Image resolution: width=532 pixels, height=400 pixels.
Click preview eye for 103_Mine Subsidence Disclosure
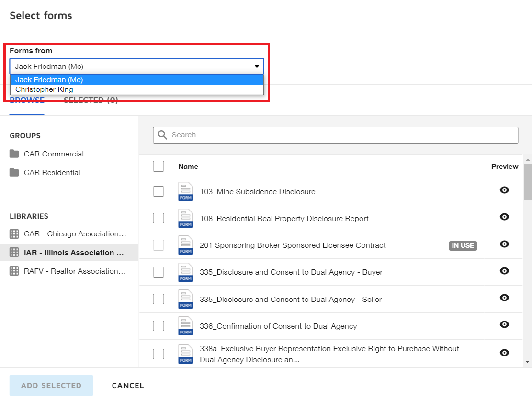(x=504, y=190)
